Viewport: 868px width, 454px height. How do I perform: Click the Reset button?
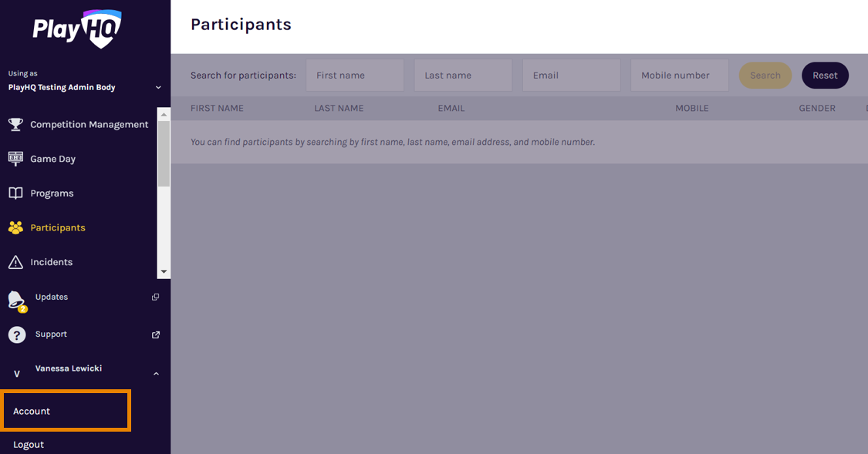click(825, 76)
